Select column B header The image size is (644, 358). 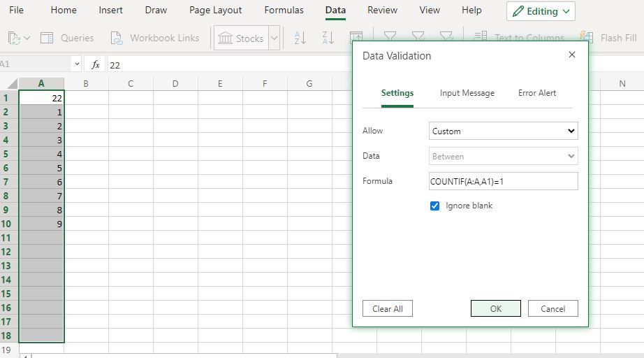click(86, 84)
